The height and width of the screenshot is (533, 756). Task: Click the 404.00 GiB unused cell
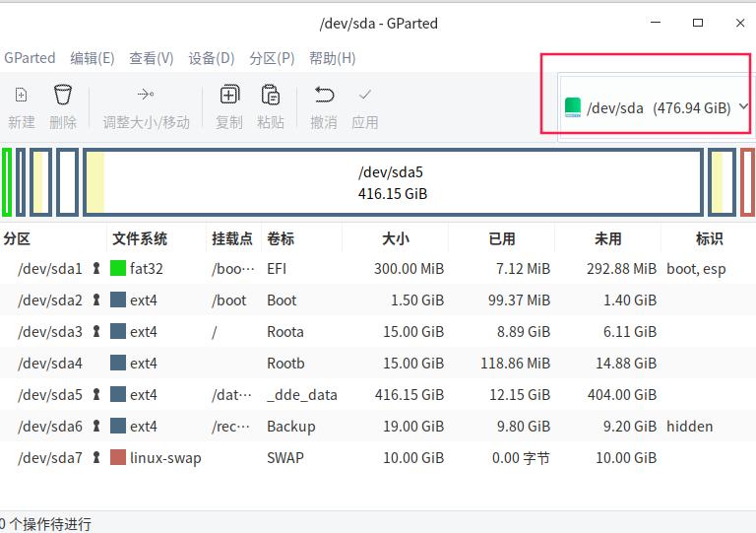click(x=622, y=394)
